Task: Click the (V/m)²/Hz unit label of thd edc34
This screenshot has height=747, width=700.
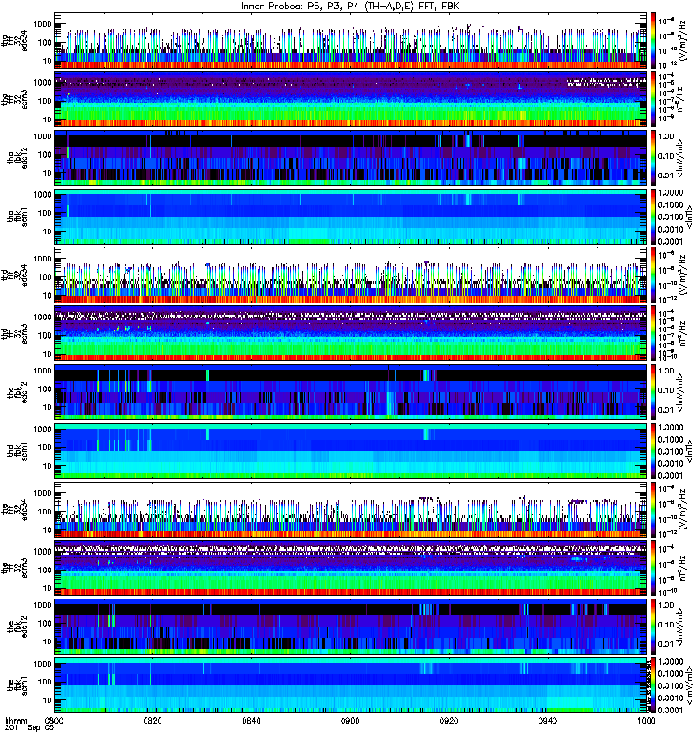Action: 684,275
